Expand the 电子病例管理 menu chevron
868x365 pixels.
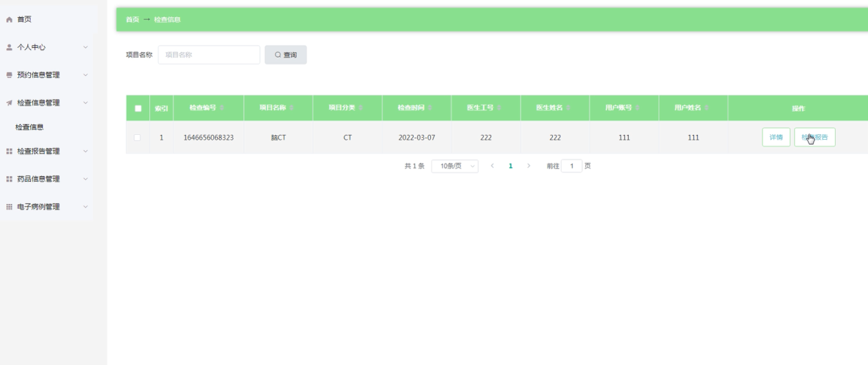(86, 207)
